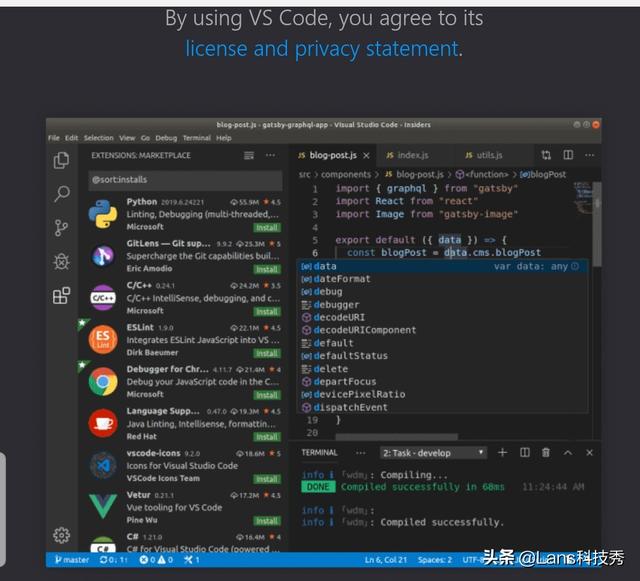This screenshot has width=640, height=581.
Task: Click the editor horizontal scrollbar
Action: coord(396,437)
